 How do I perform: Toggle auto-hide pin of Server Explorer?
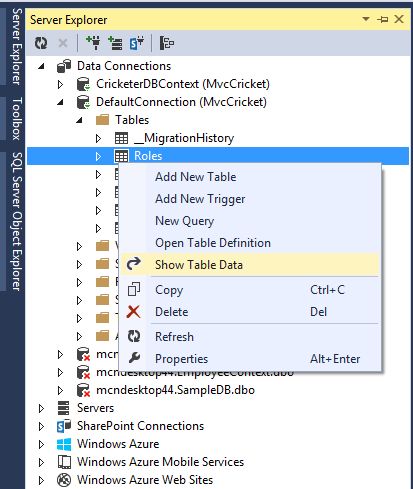point(383,19)
